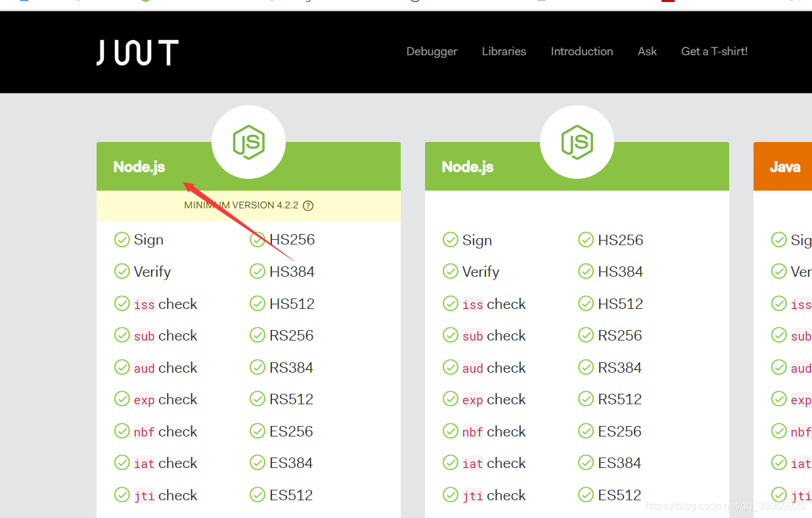
Task: Click the Node.js logo above the card without version banner
Action: (x=577, y=142)
